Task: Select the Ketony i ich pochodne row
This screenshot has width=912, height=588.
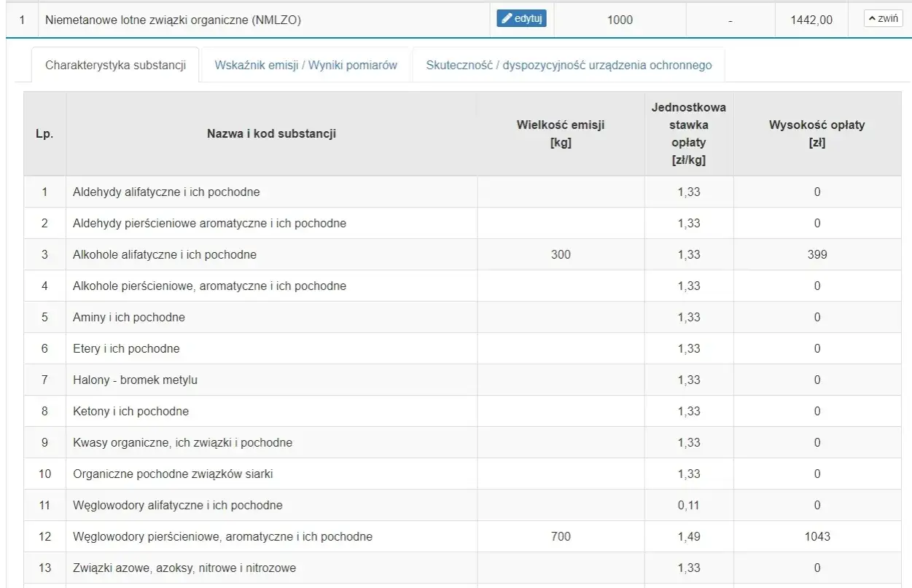Action: [461, 412]
